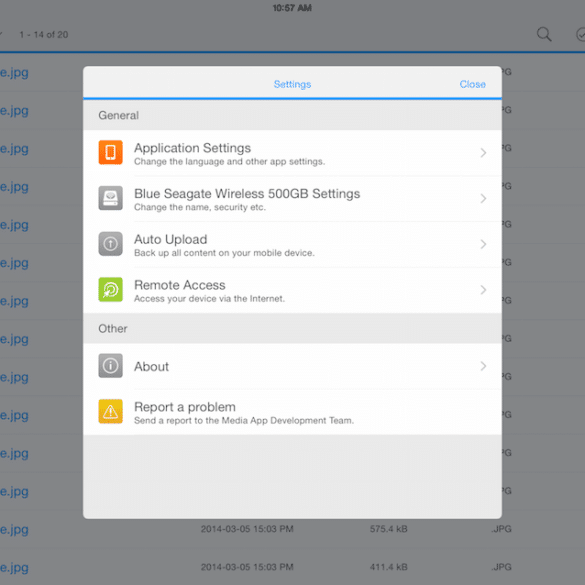Viewport: 585px width, 585px height.
Task: Click the 'Change the name, security etc.' text
Action: (200, 207)
